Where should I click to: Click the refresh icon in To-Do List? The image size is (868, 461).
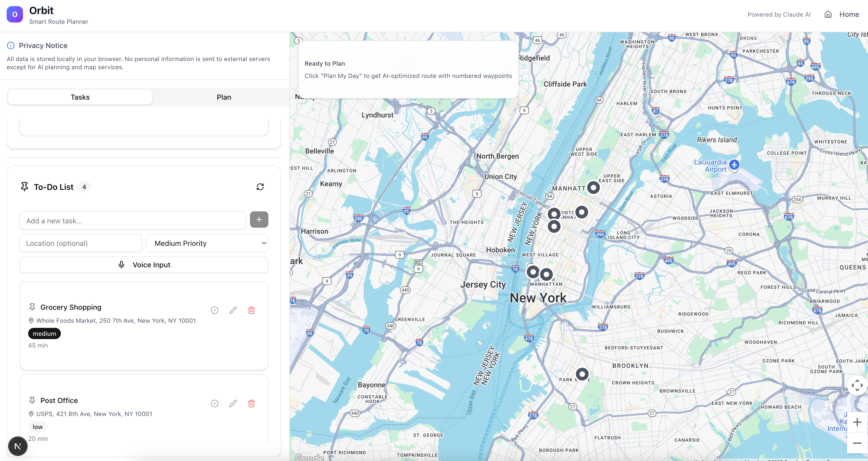(260, 187)
